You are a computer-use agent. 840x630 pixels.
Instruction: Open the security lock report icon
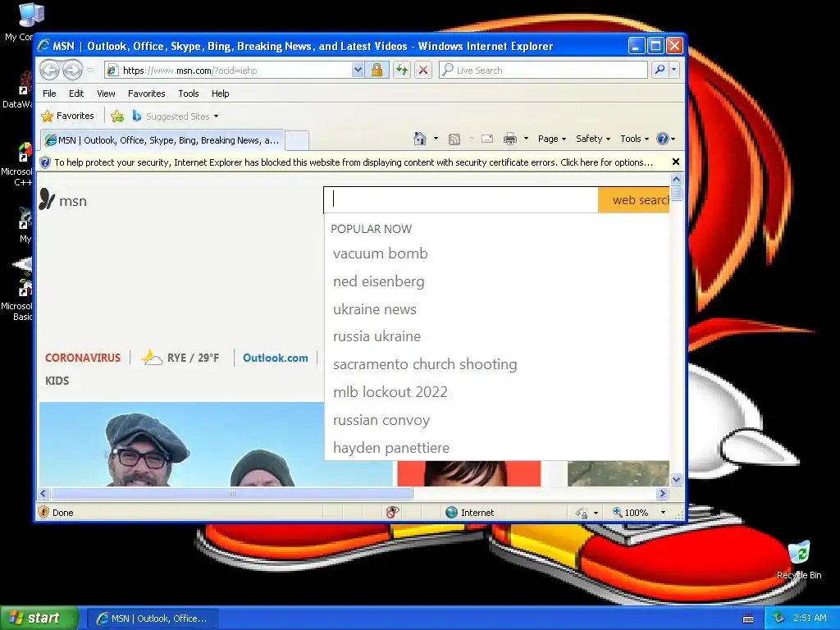click(x=377, y=70)
